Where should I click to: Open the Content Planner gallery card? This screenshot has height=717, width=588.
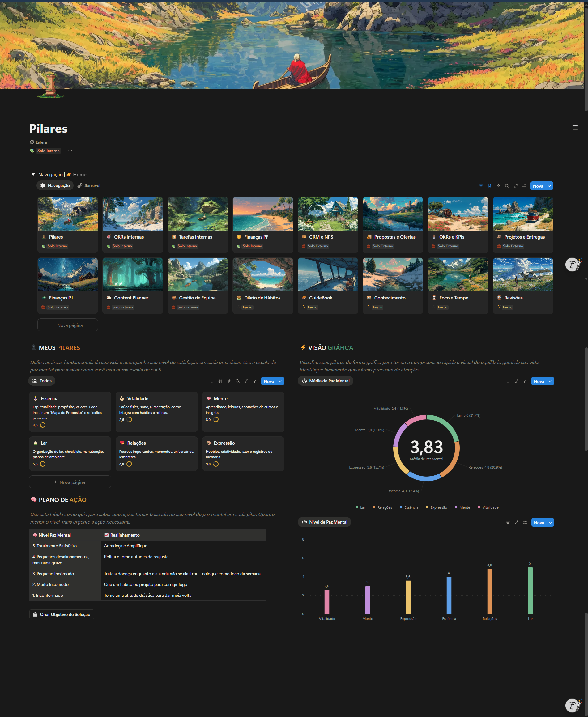click(x=132, y=286)
